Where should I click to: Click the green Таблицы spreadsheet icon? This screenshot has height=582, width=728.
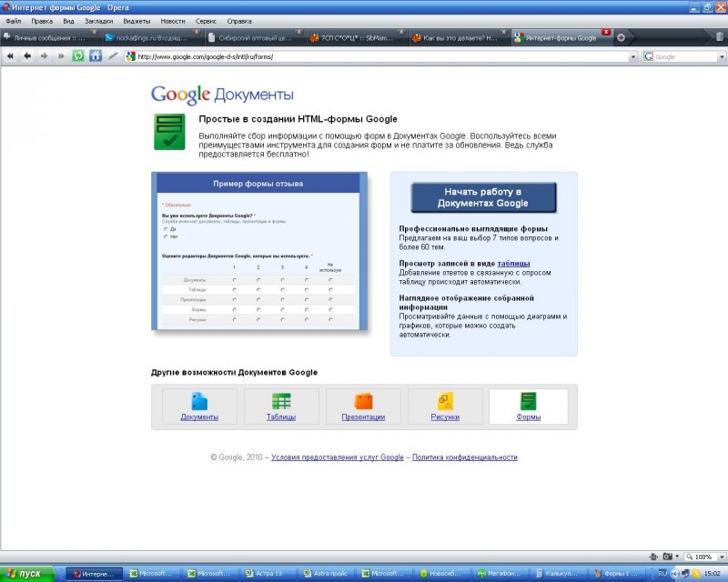click(x=281, y=401)
